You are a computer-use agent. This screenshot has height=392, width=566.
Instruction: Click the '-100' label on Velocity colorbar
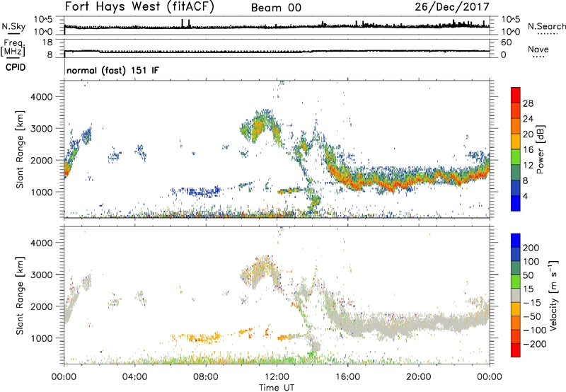[535, 330]
